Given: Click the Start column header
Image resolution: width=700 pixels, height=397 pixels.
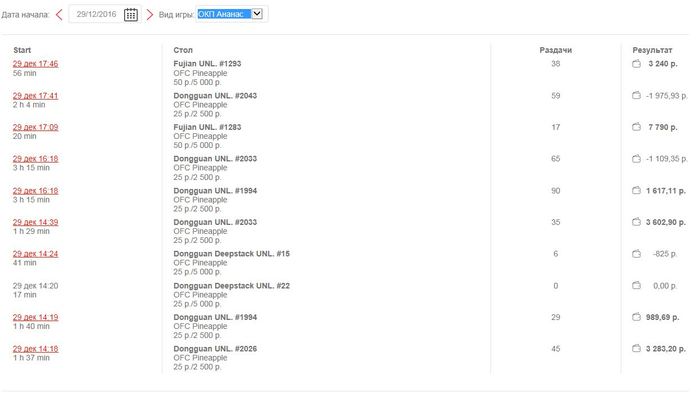Looking at the screenshot, I should click(x=22, y=50).
